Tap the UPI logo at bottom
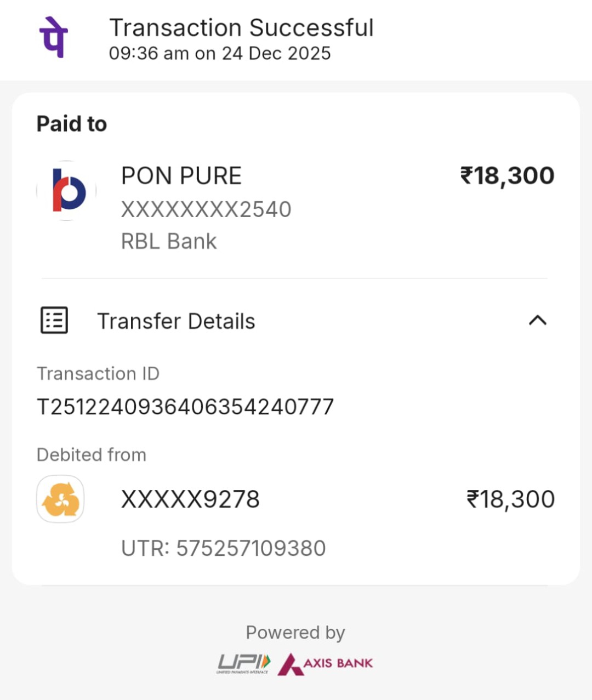The image size is (592, 700). pos(244,663)
